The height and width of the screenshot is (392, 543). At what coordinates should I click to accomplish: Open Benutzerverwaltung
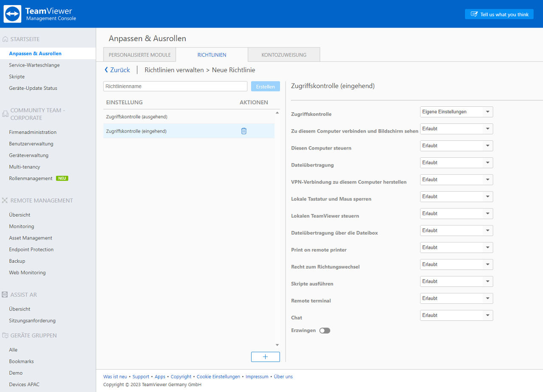(x=31, y=144)
